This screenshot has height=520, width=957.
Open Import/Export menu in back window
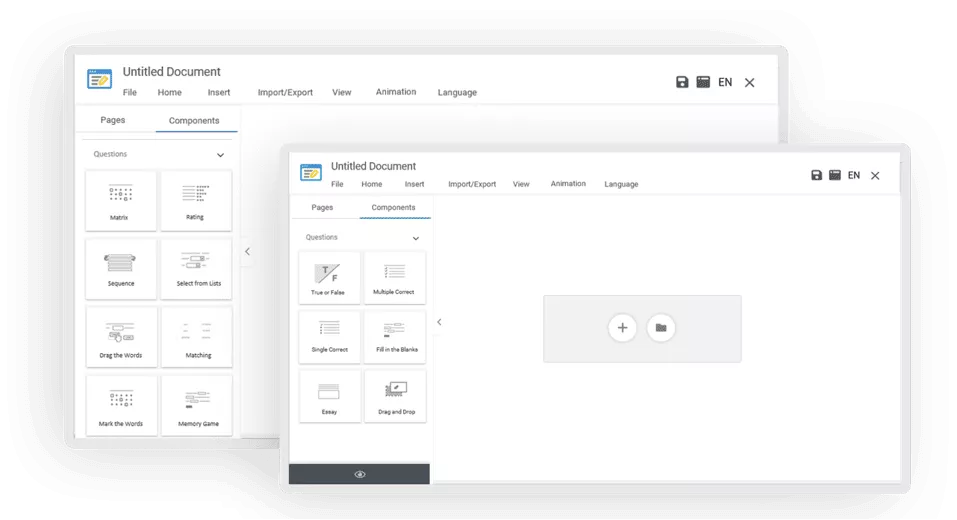[x=285, y=92]
